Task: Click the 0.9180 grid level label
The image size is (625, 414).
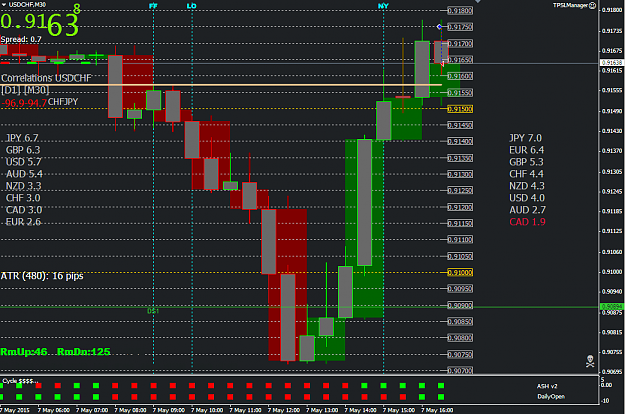Action: [x=460, y=11]
